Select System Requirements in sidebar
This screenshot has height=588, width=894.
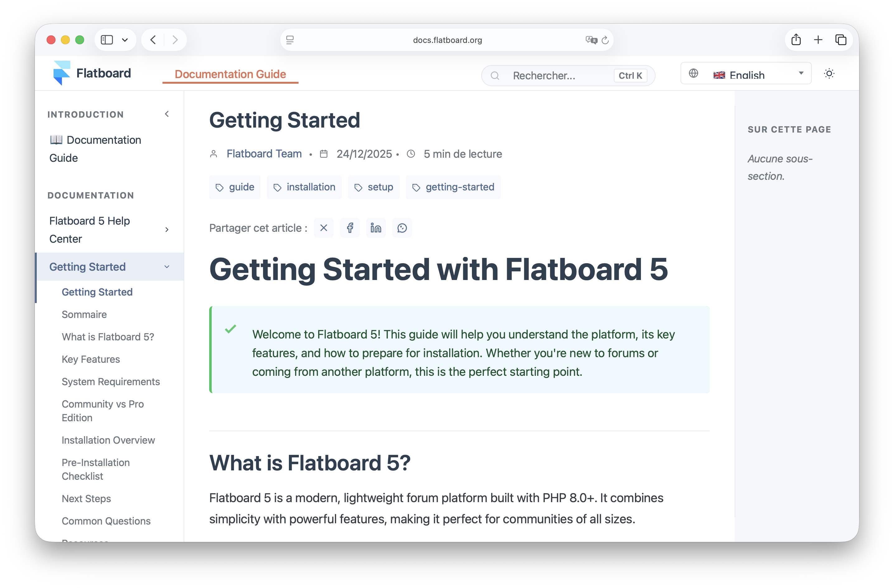point(111,381)
